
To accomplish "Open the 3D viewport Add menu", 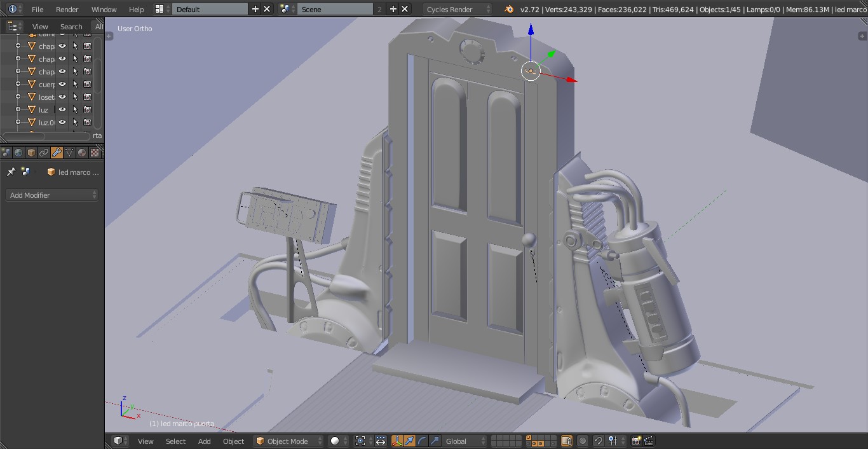I will tap(204, 441).
